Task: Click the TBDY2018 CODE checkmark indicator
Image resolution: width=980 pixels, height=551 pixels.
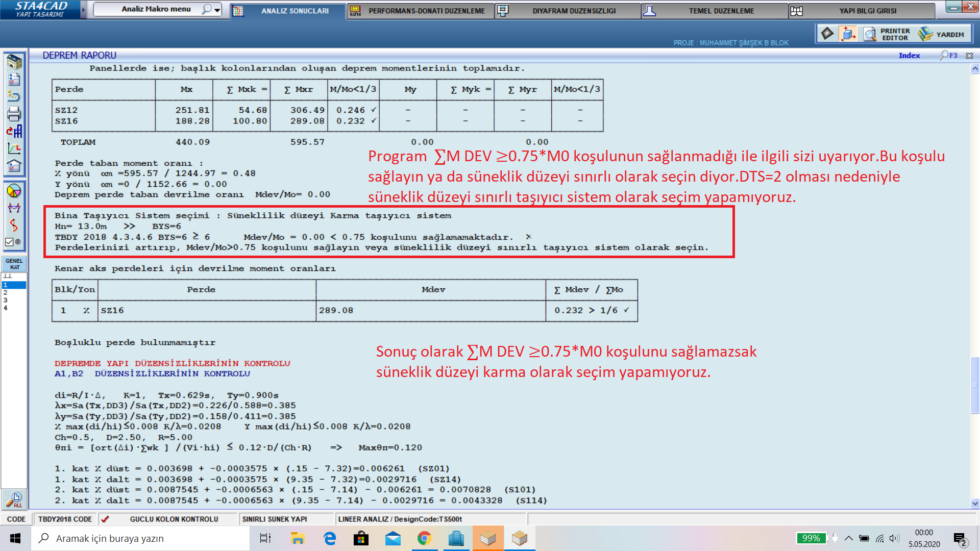Action: [105, 519]
